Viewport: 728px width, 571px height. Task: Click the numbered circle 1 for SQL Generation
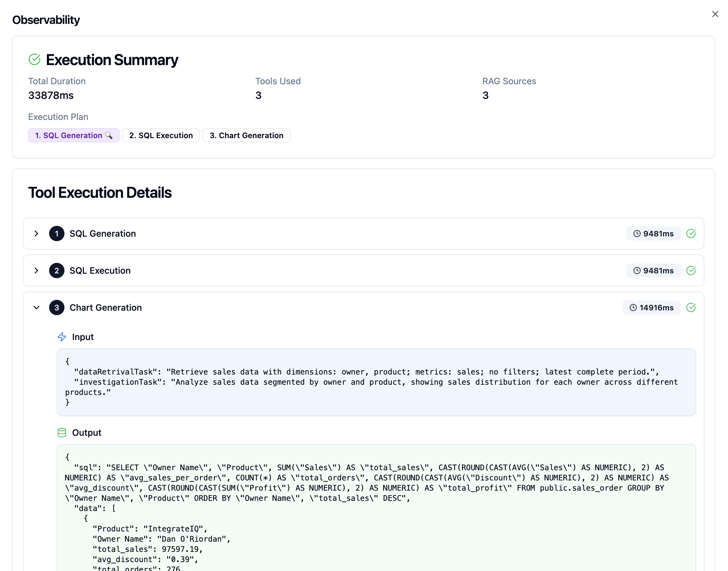[56, 234]
